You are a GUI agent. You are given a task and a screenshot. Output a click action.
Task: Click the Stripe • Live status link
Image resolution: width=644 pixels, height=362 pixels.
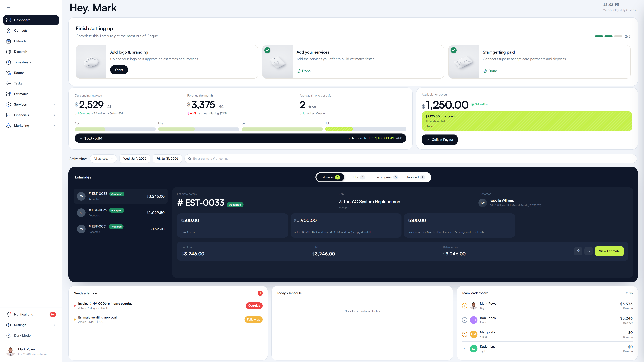(x=479, y=104)
